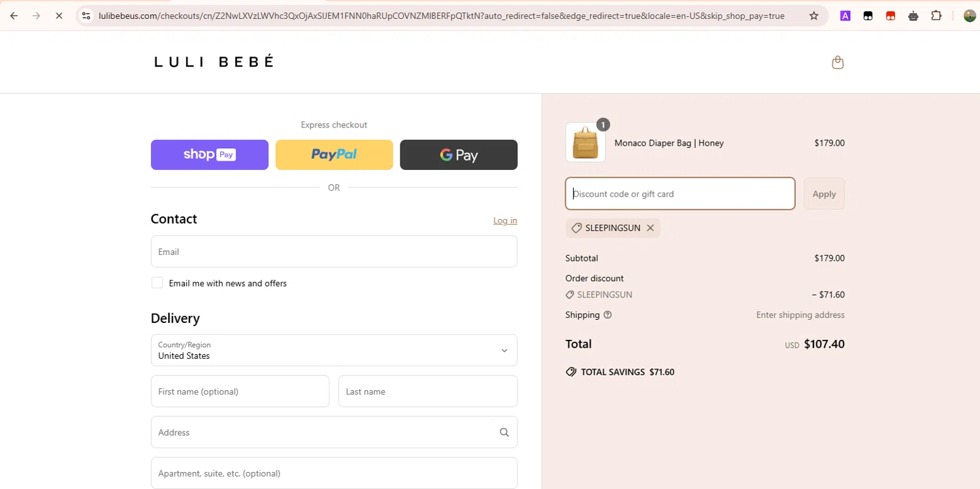Click the Apply discount button
Viewport: 980px width, 489px height.
pos(824,194)
